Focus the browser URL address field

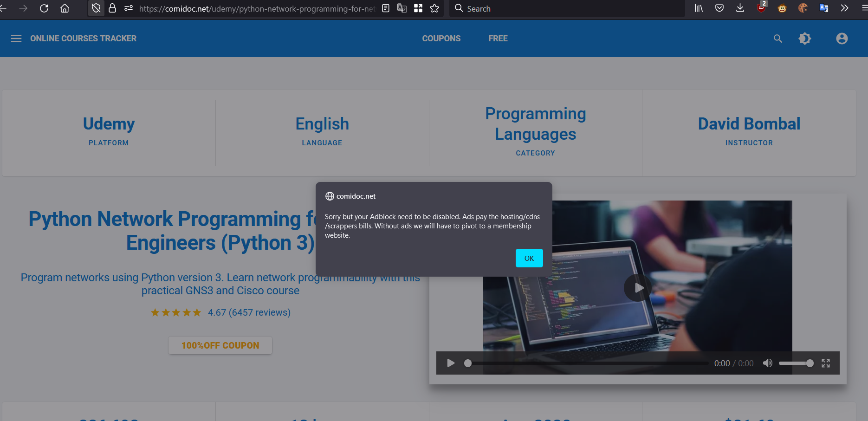[257, 8]
